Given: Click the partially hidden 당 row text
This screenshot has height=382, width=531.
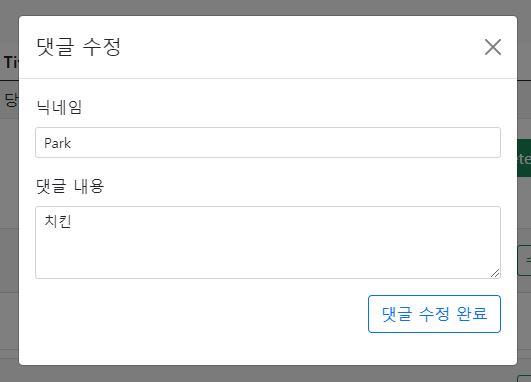Looking at the screenshot, I should [12, 100].
